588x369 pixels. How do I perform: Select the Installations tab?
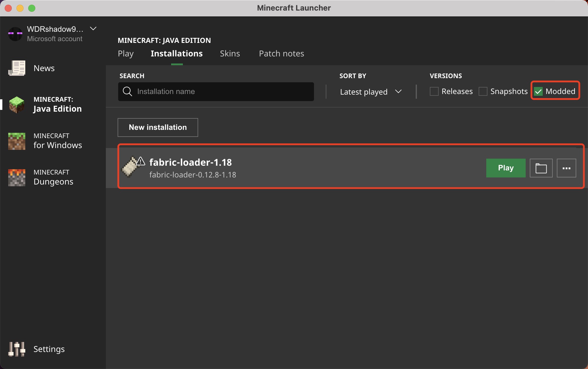click(177, 53)
